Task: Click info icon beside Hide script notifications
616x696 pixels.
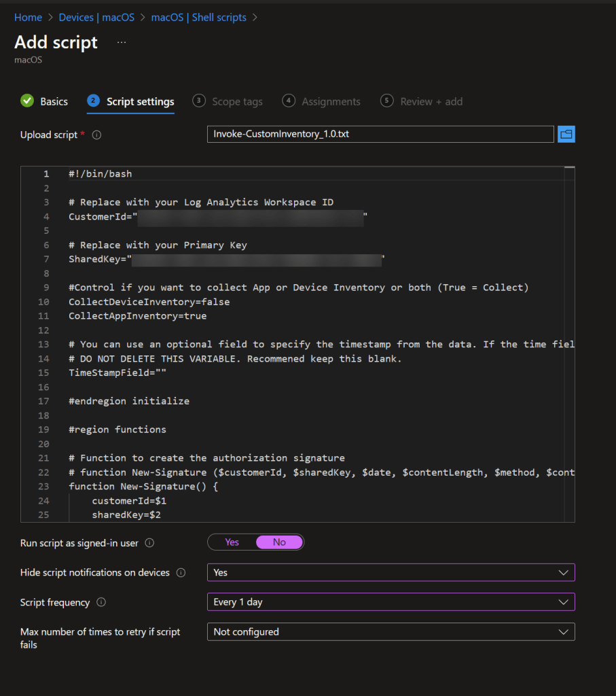Action: 181,573
